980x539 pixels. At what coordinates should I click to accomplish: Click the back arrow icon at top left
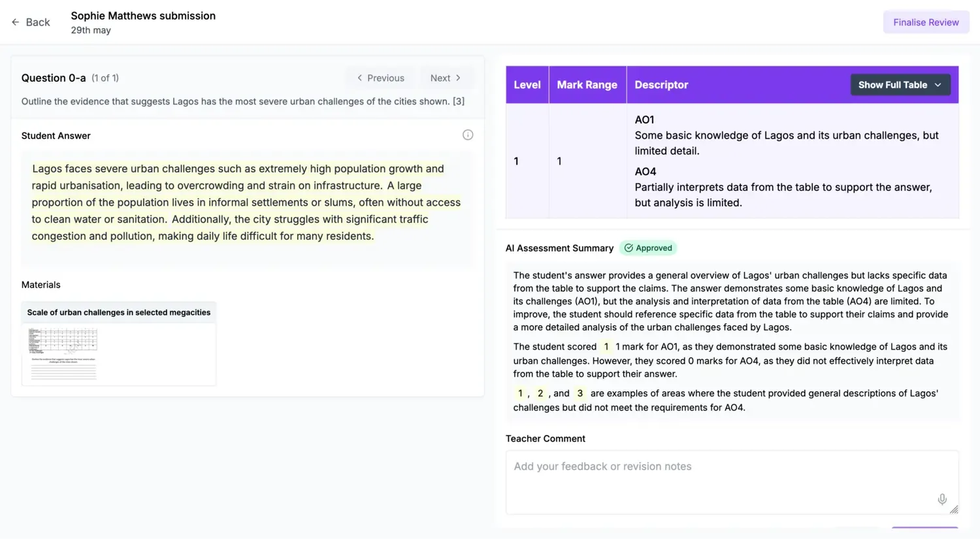click(14, 22)
